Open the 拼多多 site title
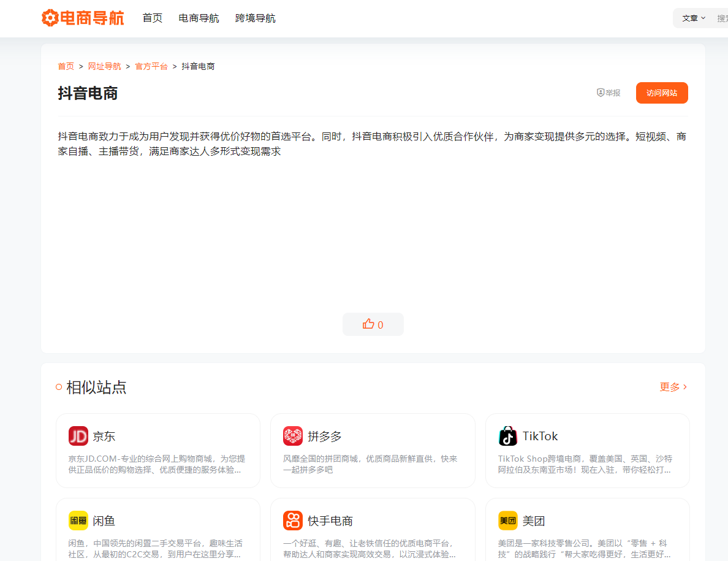This screenshot has width=728, height=561. pos(325,437)
